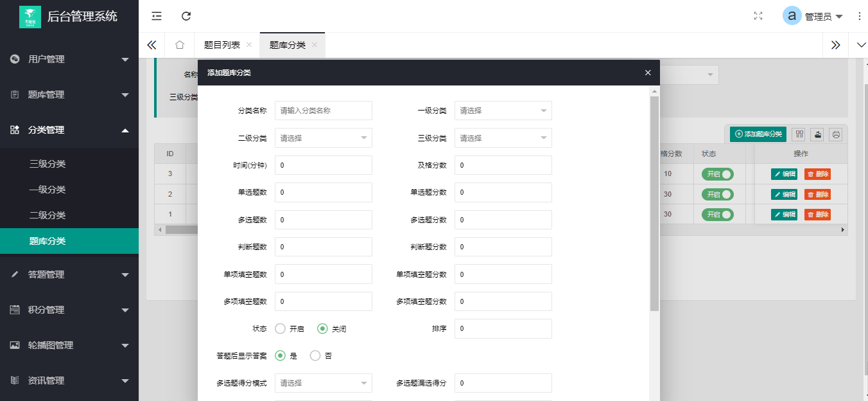The image size is (868, 401).
Task: Open the 管理员 user dropdown
Action: (x=824, y=17)
